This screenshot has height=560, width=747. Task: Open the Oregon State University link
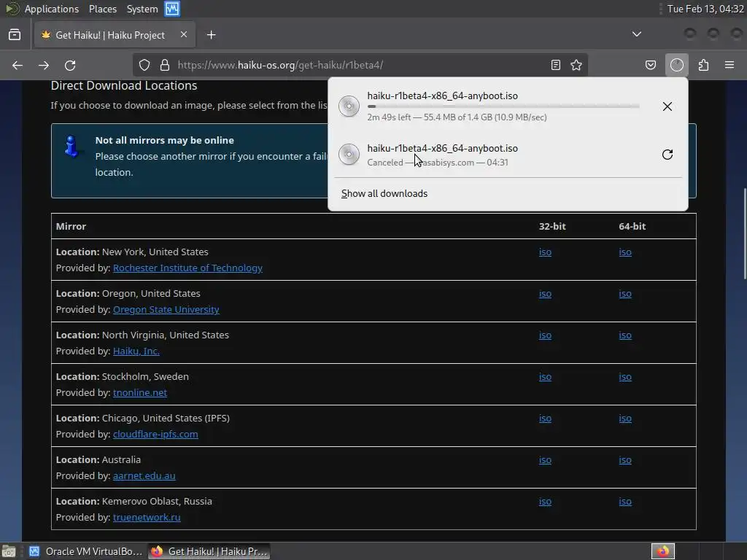click(x=166, y=309)
